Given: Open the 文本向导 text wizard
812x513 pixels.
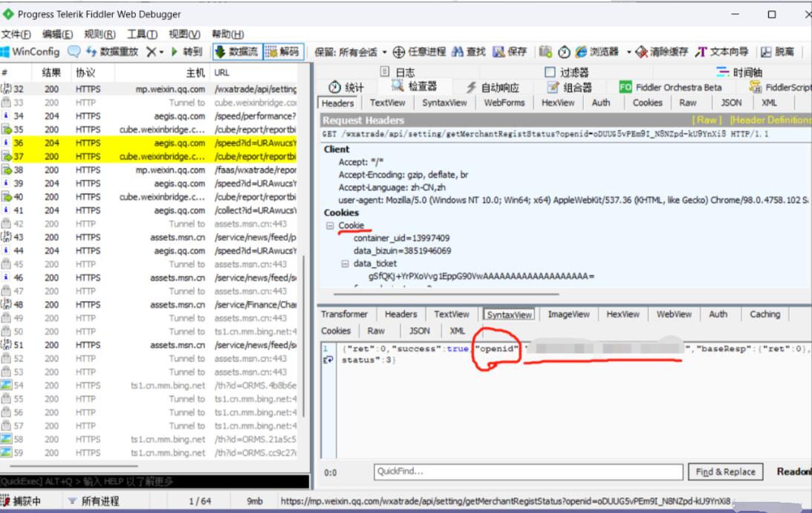Looking at the screenshot, I should 721,52.
